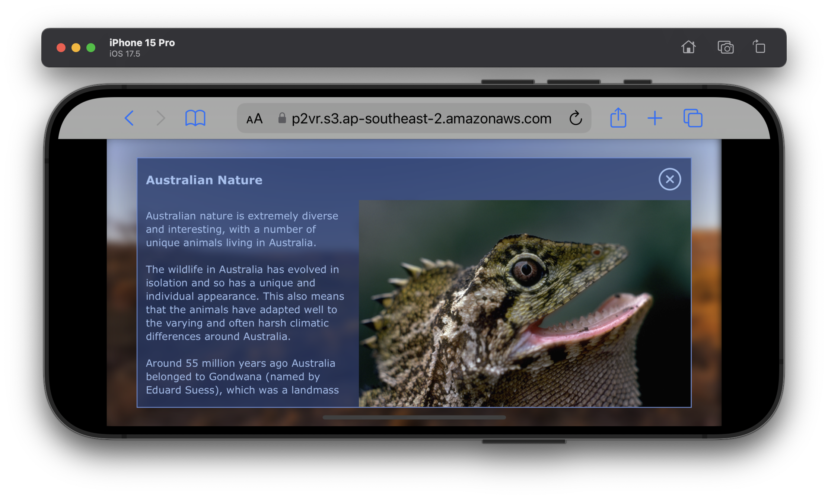Take a simulator screenshot with the camera icon

[x=725, y=48]
